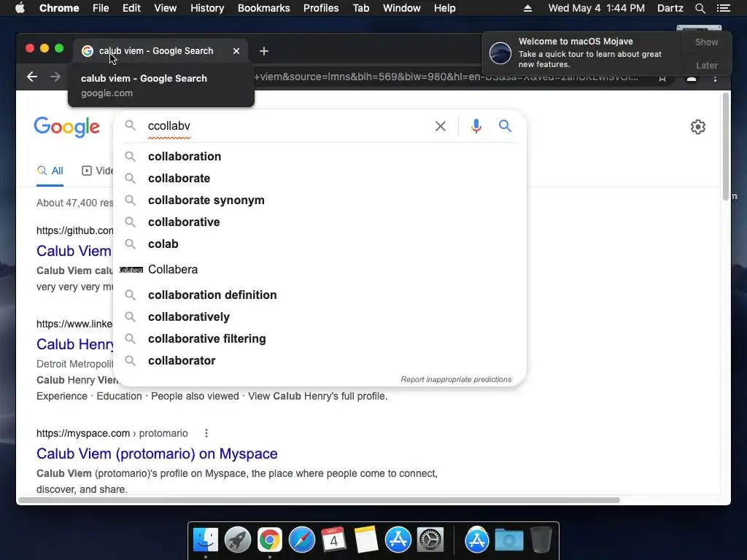This screenshot has width=747, height=560.
Task: Click Show on the macOS Mojave notification
Action: [x=706, y=42]
